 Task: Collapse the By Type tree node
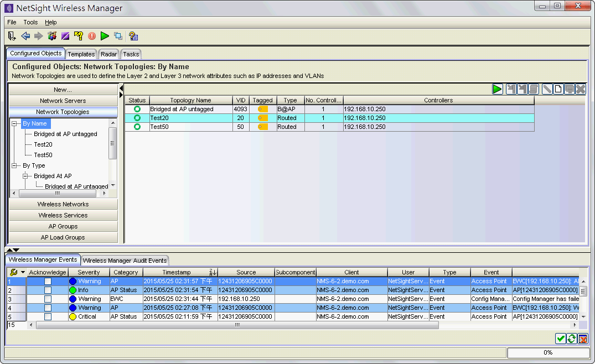[14, 166]
